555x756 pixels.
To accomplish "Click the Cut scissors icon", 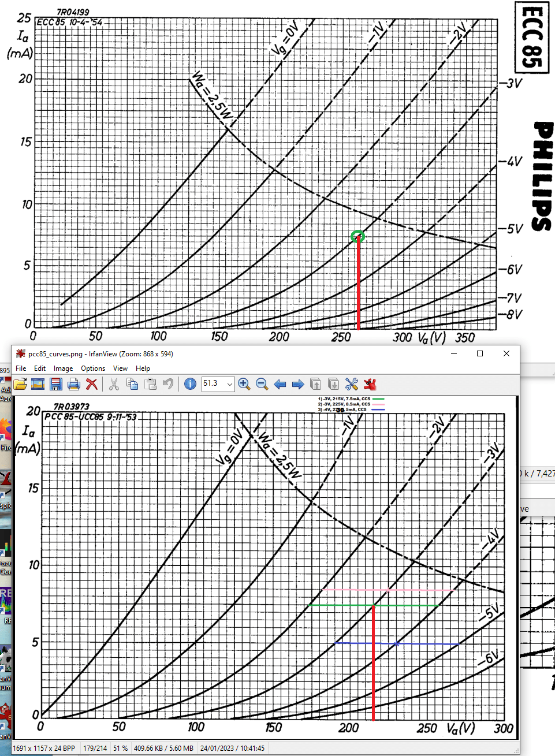I will tap(114, 384).
